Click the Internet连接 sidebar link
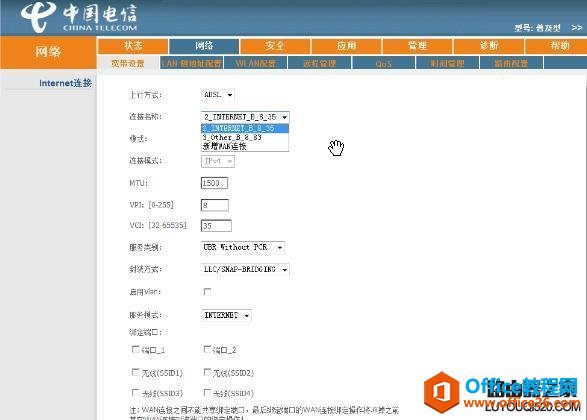Image resolution: width=587 pixels, height=420 pixels. click(66, 83)
